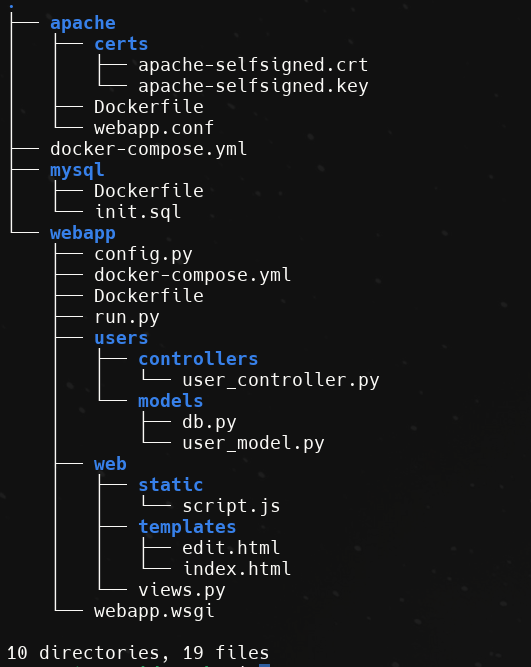Screen dimensions: 531x667
Task: Click user_model.py file name
Action: [253, 443]
